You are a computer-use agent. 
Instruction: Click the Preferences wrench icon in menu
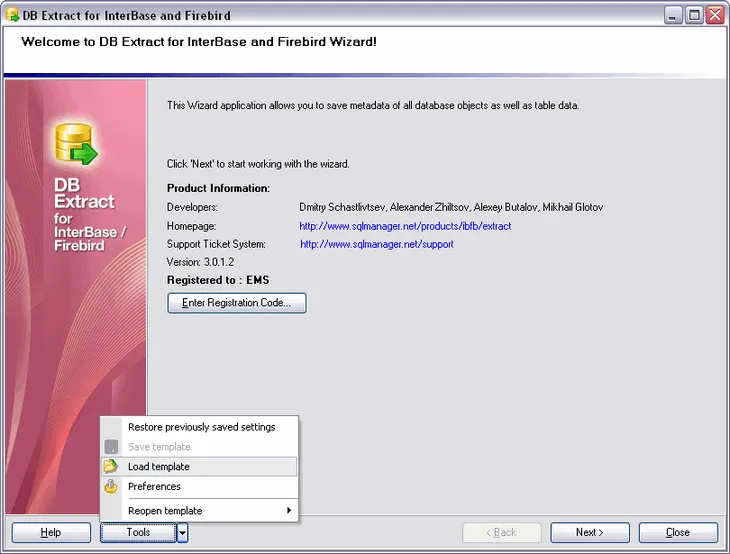click(111, 486)
